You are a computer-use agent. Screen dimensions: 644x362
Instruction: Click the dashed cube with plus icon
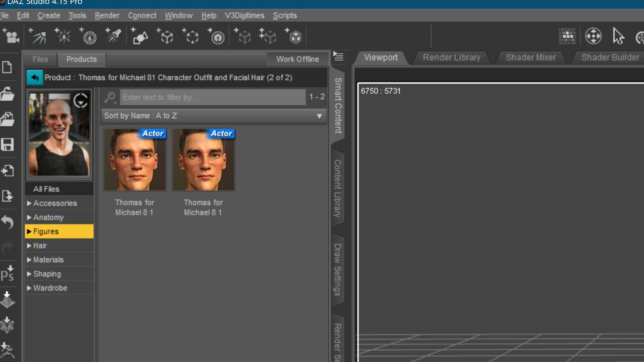pyautogui.click(x=165, y=36)
